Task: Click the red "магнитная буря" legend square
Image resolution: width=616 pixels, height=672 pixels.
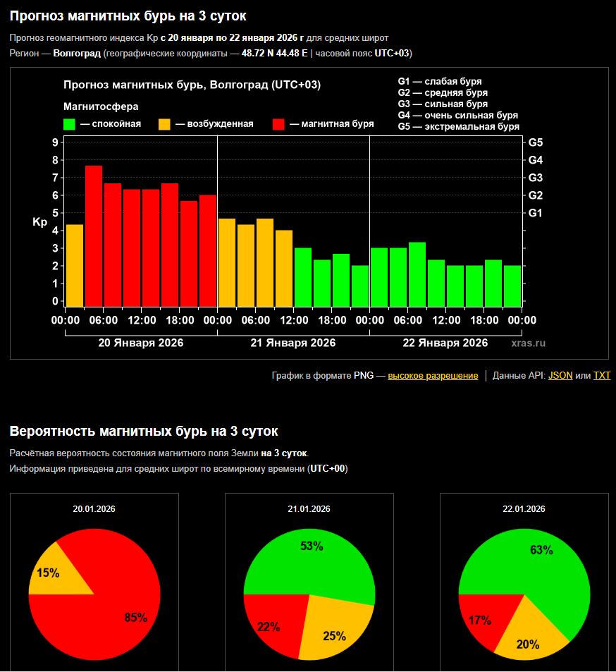Action: 278,124
